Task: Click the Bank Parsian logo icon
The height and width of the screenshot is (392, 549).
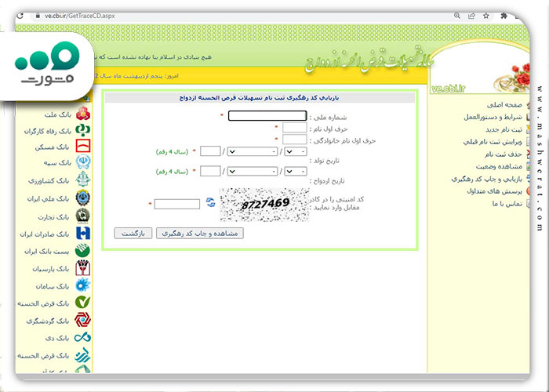Action: [83, 268]
